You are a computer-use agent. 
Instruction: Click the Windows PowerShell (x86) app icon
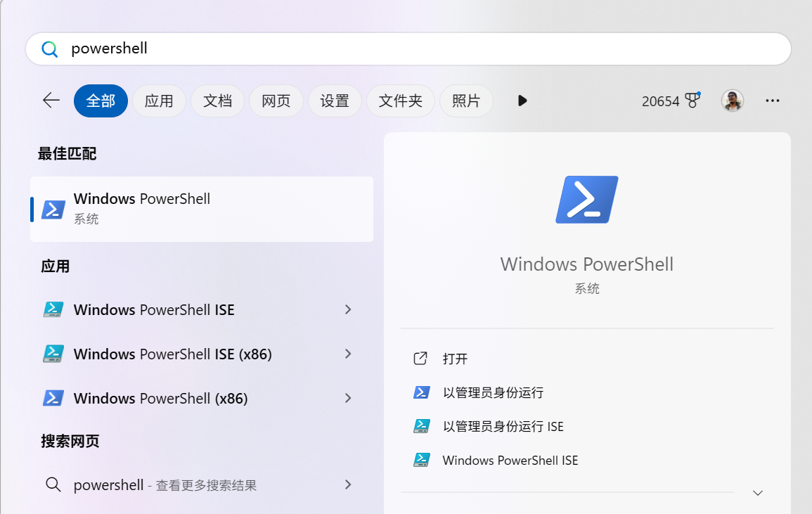tap(53, 398)
